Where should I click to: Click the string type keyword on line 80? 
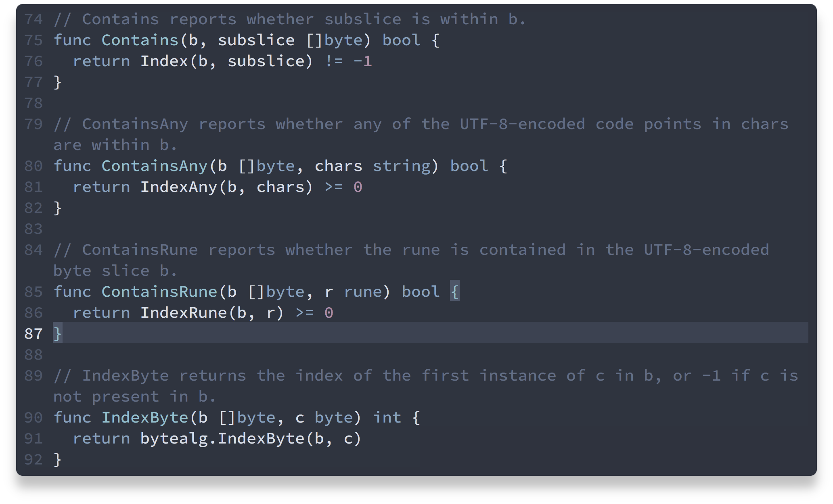point(401,166)
